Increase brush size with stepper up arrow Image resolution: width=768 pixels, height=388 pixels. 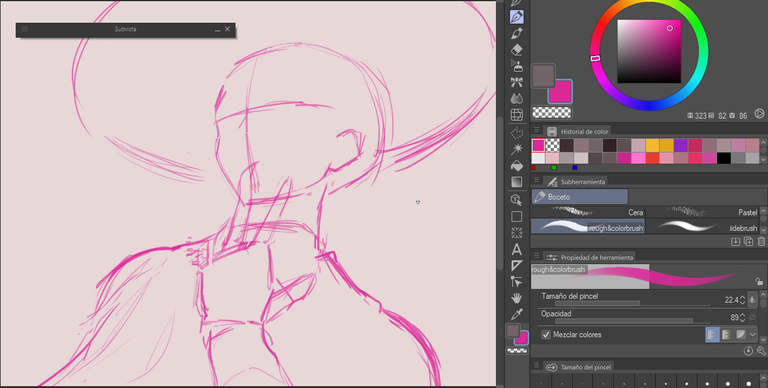click(743, 297)
